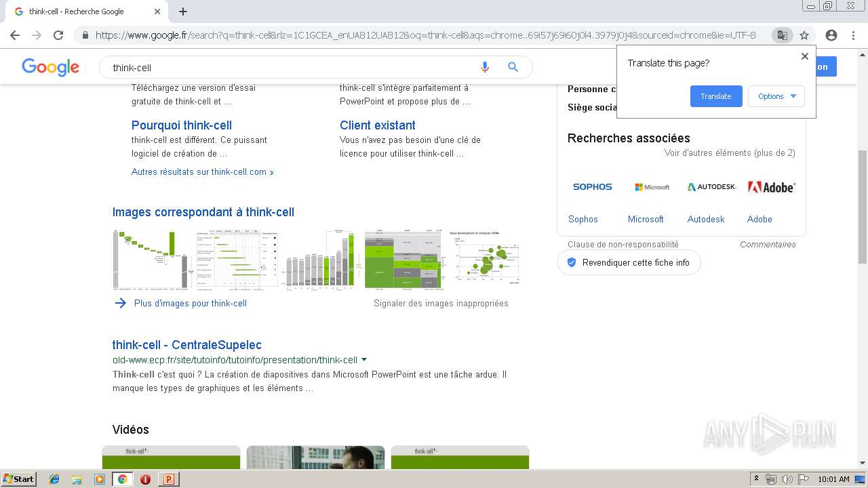Screen dimensions: 868x488
Task: Open the Pourquoi think-cell link
Action: (182, 125)
